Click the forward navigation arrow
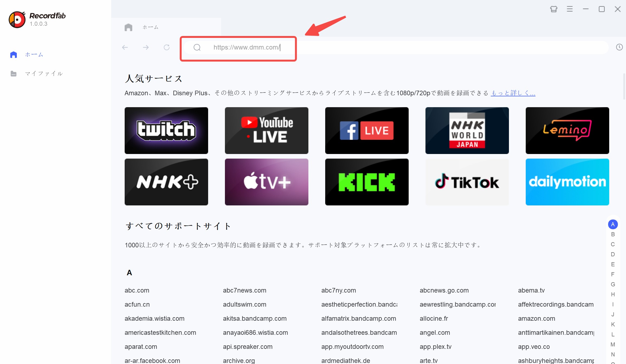 point(146,47)
